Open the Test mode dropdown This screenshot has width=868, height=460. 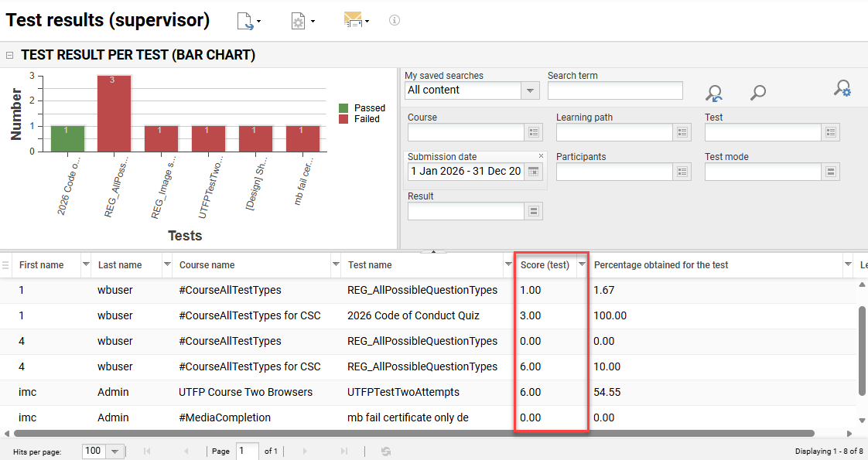point(830,172)
